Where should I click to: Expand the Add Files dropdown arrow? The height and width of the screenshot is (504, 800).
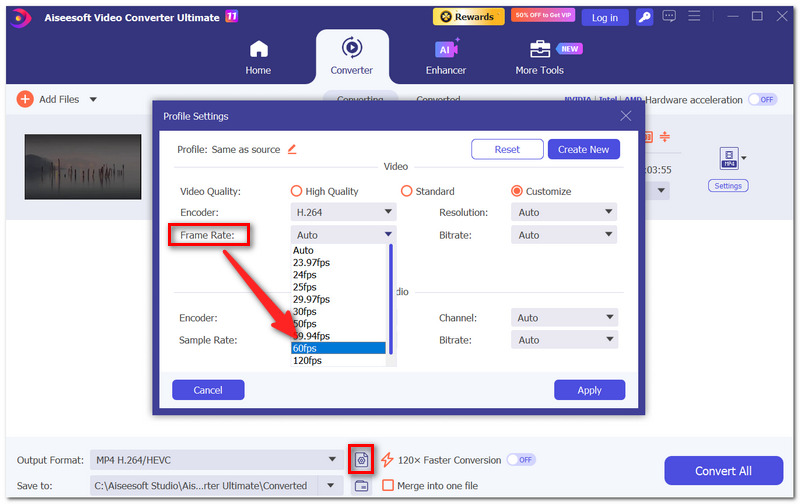pos(93,99)
